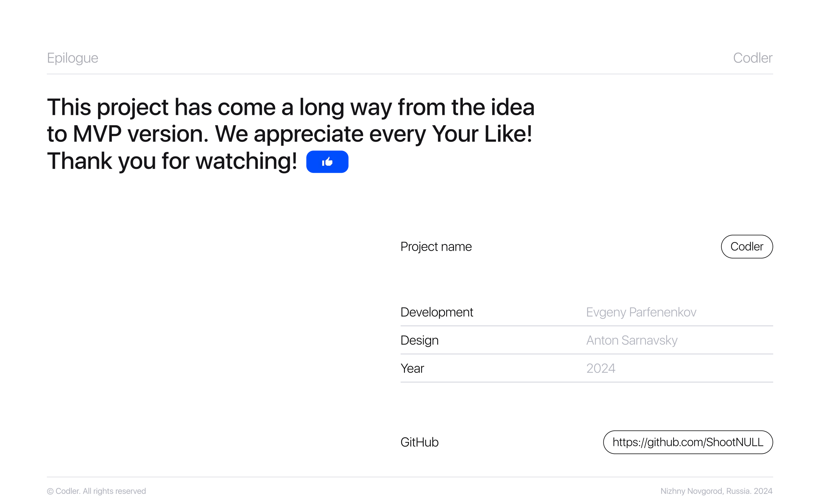The height and width of the screenshot is (504, 820).
Task: Click designer name Anton Sarnavsky
Action: pyautogui.click(x=632, y=340)
